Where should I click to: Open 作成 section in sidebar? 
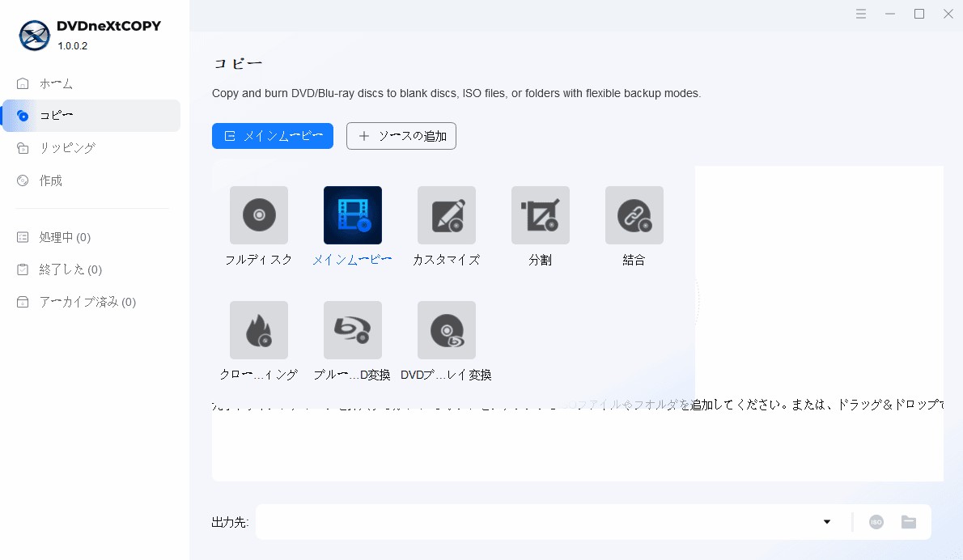click(x=91, y=180)
